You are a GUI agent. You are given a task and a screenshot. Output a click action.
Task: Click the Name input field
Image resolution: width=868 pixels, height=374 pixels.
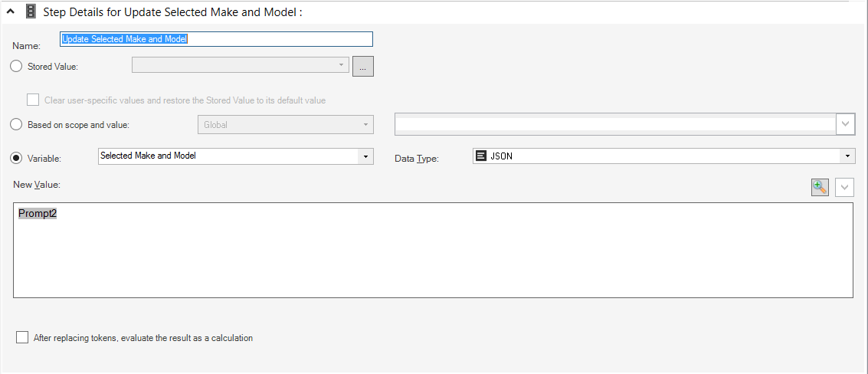(x=217, y=39)
